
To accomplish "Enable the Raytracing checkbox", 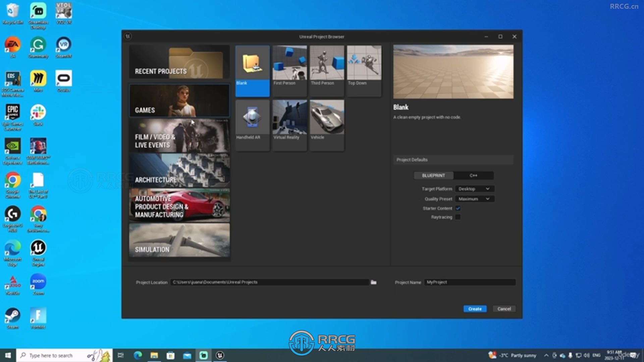I will pyautogui.click(x=458, y=217).
